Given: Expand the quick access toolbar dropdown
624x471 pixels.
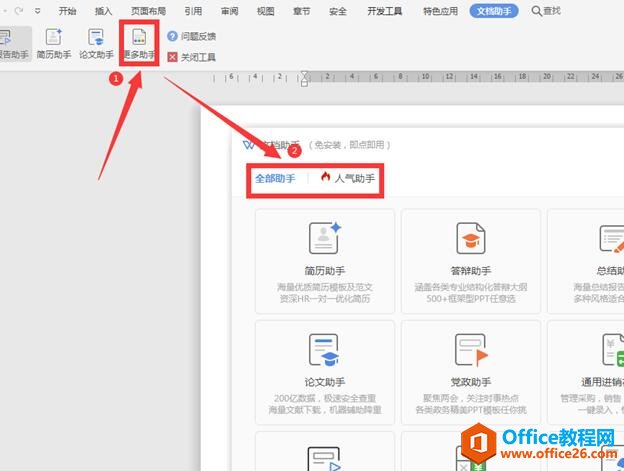Looking at the screenshot, I should (x=37, y=11).
